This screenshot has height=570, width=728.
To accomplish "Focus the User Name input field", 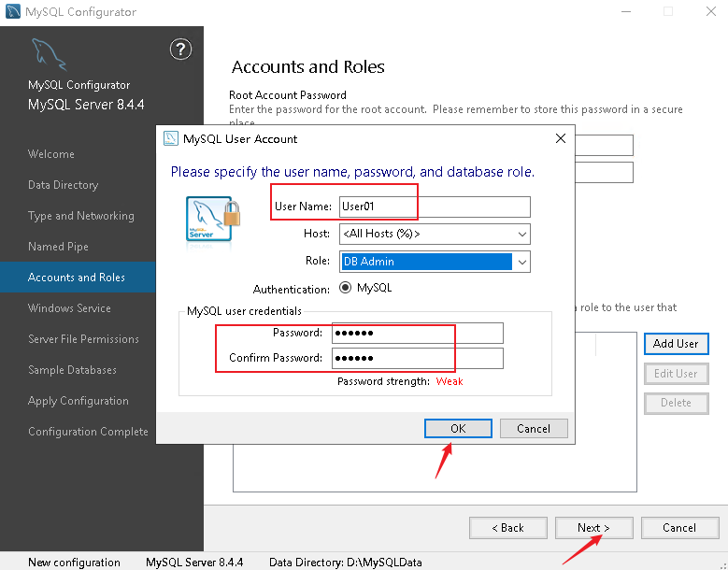I will coord(435,207).
